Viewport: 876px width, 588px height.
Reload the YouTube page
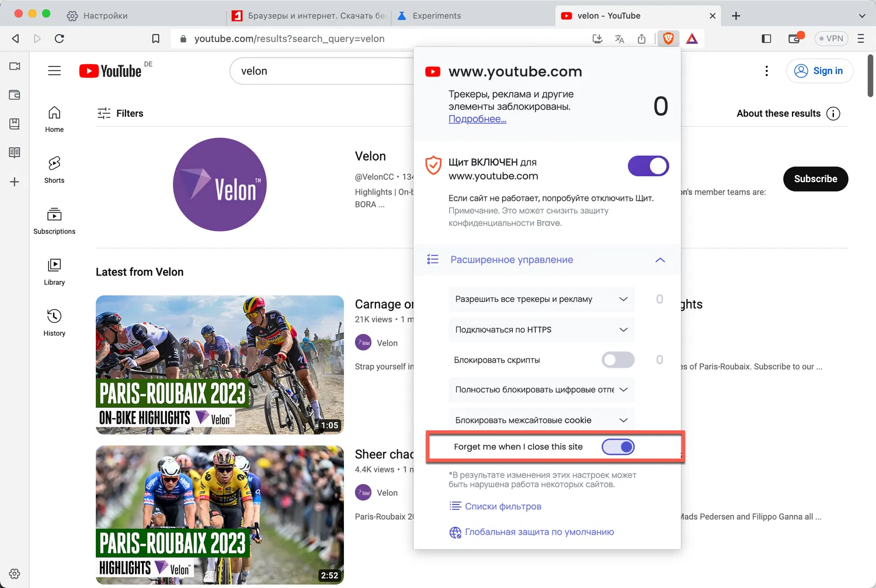coord(59,39)
